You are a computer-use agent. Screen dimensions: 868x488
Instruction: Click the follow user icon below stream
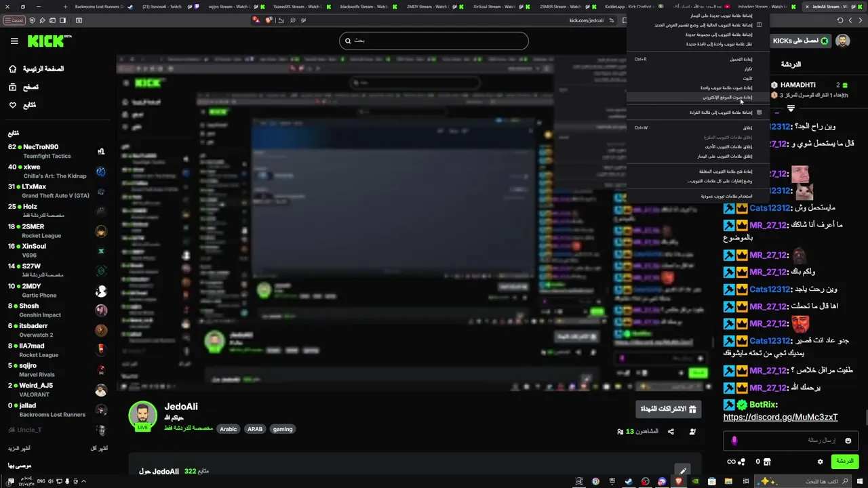(692, 432)
